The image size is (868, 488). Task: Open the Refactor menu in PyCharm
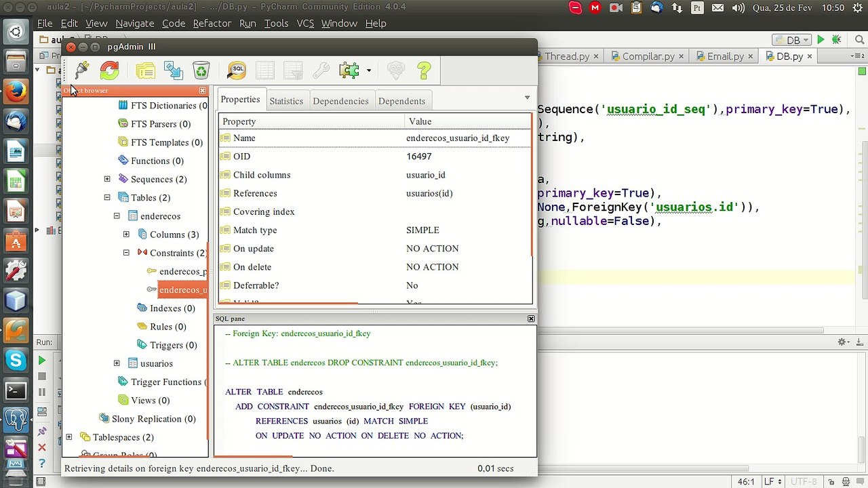point(212,23)
